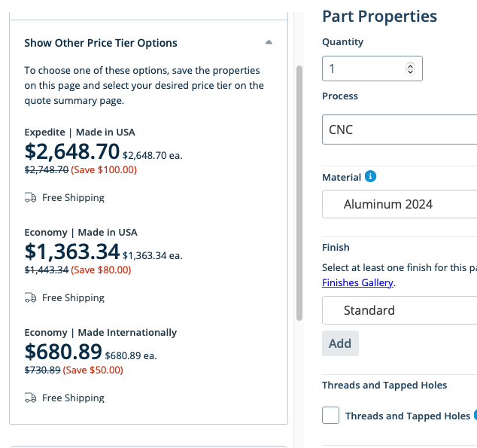Click the Threads and Tapped Holes checkbox label

408,416
